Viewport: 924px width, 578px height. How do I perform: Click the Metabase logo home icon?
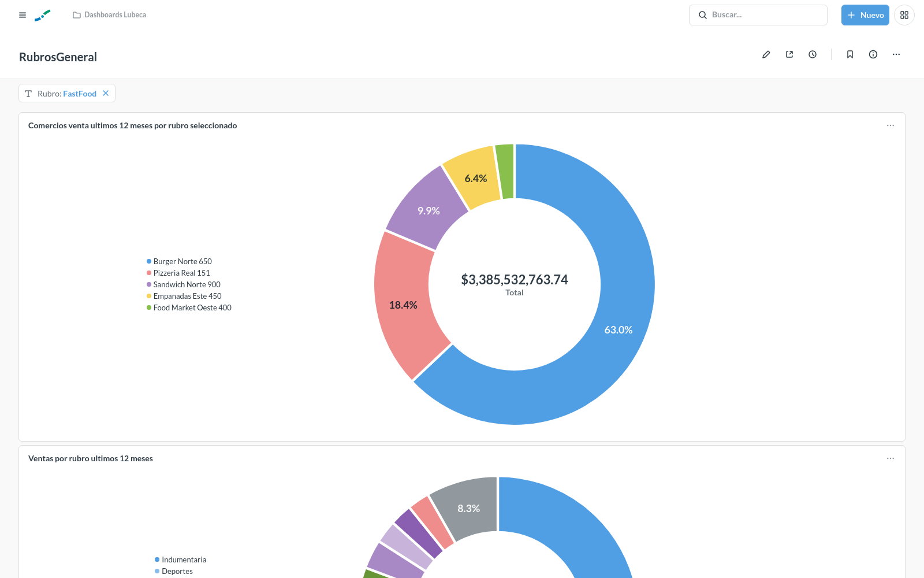click(x=42, y=15)
